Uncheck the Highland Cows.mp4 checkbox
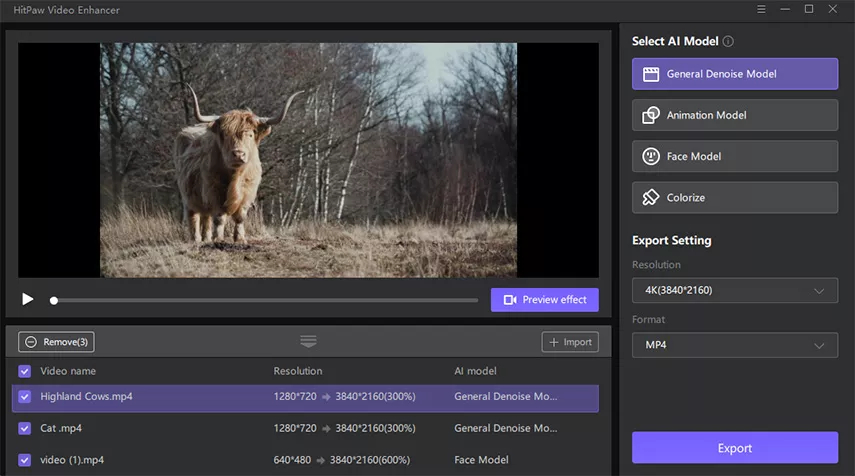 tap(25, 397)
